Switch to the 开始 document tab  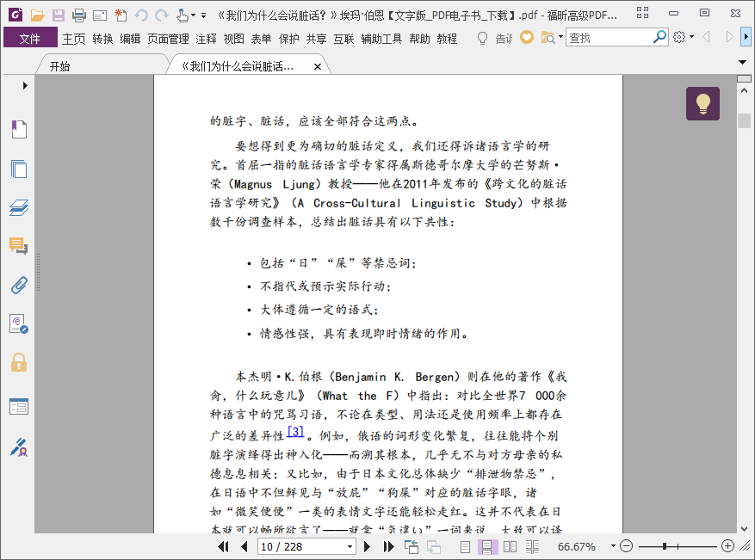[59, 66]
